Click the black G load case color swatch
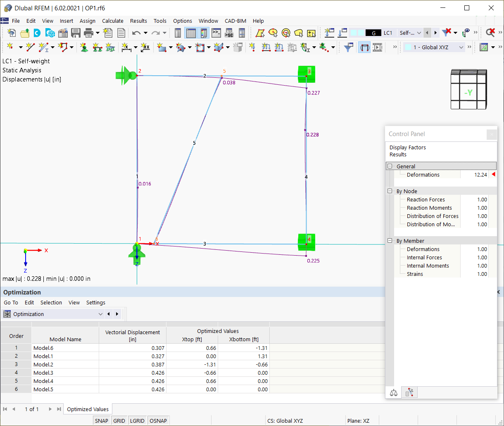This screenshot has width=504, height=426. [x=373, y=33]
